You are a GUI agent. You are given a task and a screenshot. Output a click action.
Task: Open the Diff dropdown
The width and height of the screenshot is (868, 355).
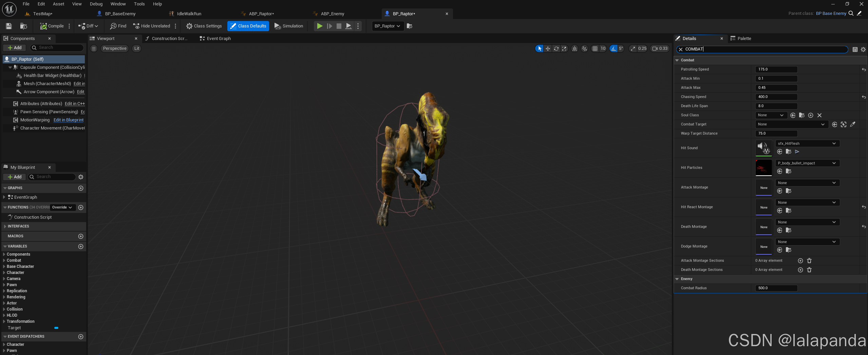tap(88, 26)
